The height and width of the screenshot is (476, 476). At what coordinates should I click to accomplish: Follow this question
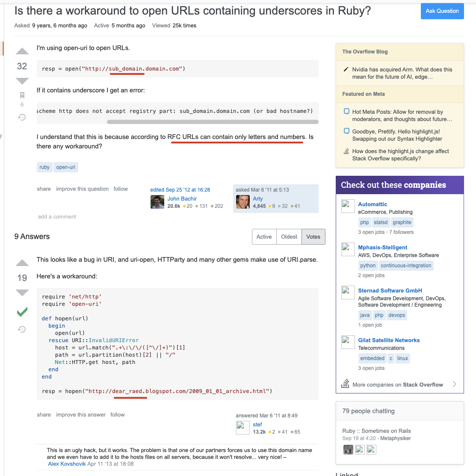click(121, 189)
